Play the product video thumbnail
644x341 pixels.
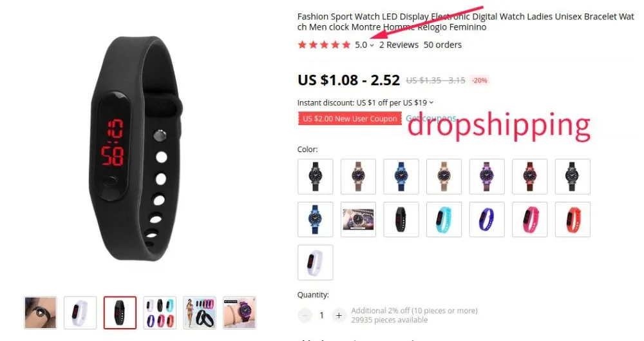tap(40, 313)
